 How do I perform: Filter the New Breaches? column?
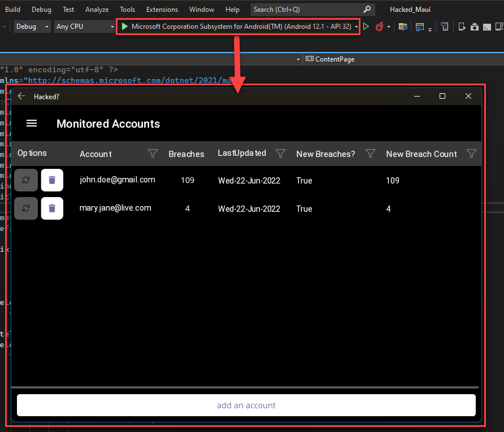point(371,153)
